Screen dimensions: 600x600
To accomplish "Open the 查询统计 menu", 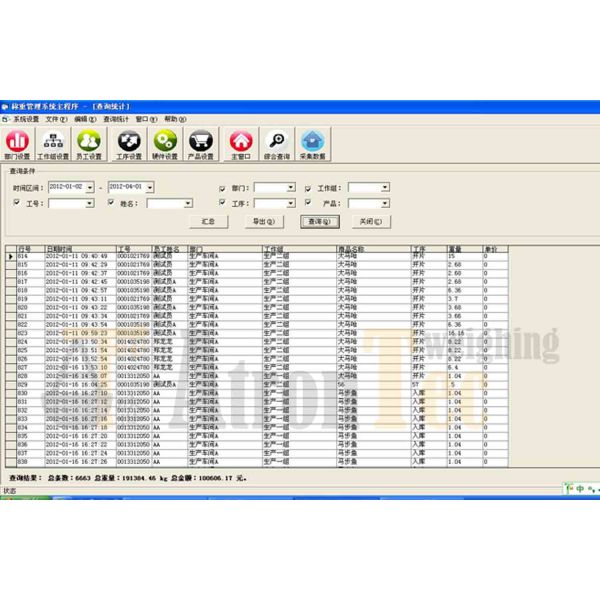I will (116, 118).
